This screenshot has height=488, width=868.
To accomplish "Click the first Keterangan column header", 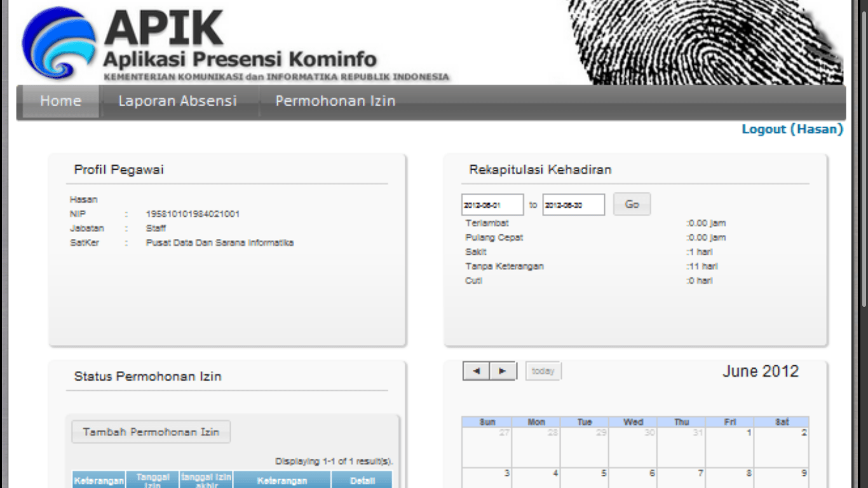I will click(x=98, y=480).
